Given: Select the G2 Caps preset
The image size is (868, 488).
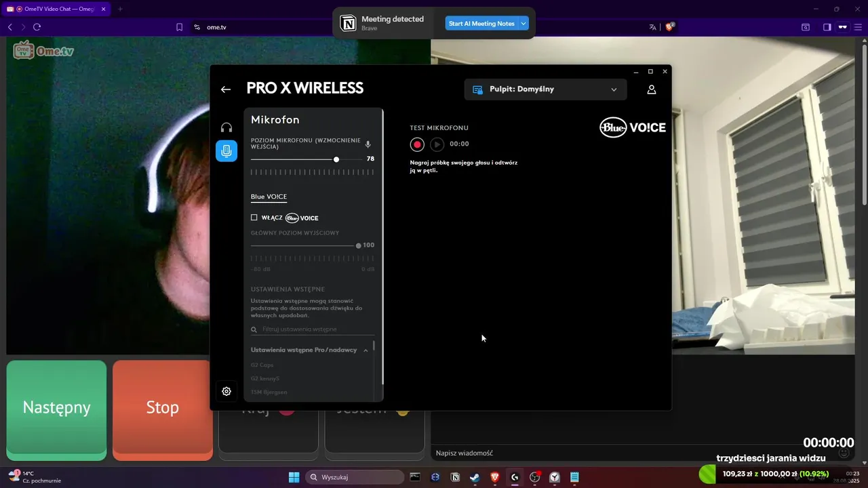Looking at the screenshot, I should tap(262, 365).
